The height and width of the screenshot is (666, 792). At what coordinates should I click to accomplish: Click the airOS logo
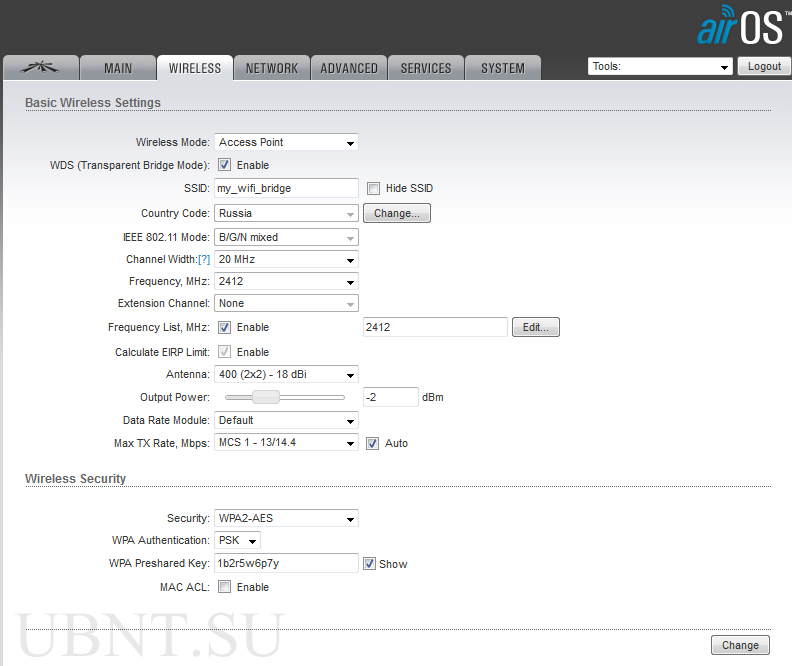(x=739, y=27)
